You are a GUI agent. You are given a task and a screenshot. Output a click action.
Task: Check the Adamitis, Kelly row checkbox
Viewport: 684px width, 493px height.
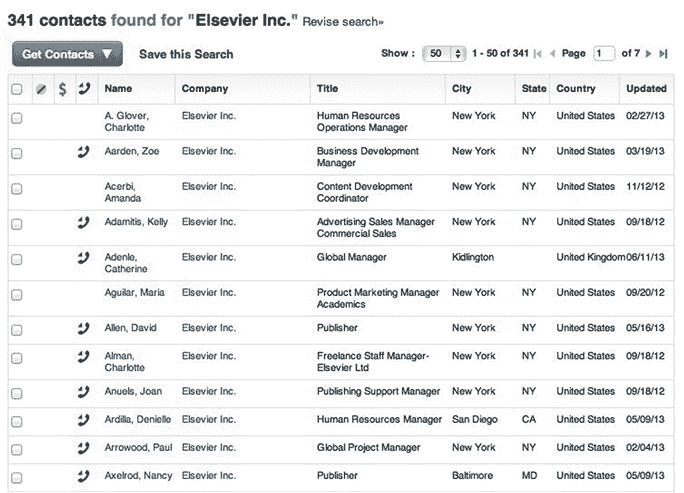[x=17, y=224]
